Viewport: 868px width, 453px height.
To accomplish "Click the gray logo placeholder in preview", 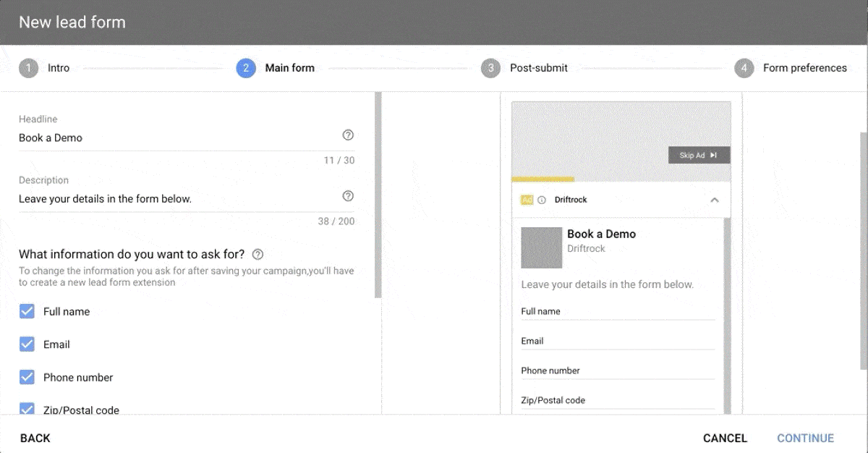I will pos(542,247).
